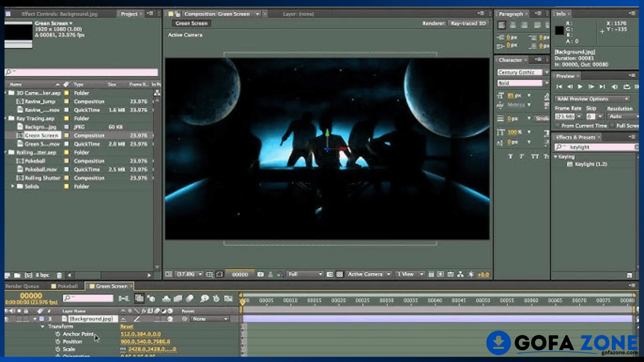Step to next frame in Preview panel
Viewport: 644px width, 362px height.
591,87
